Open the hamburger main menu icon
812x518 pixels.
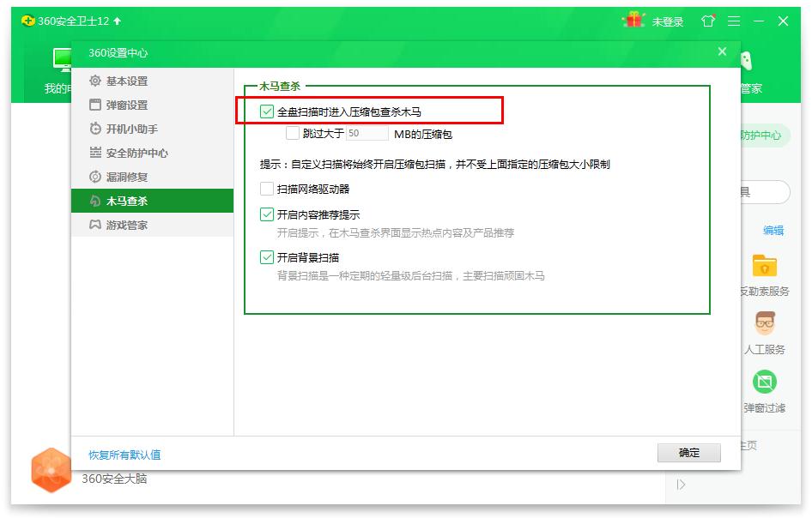click(x=734, y=21)
